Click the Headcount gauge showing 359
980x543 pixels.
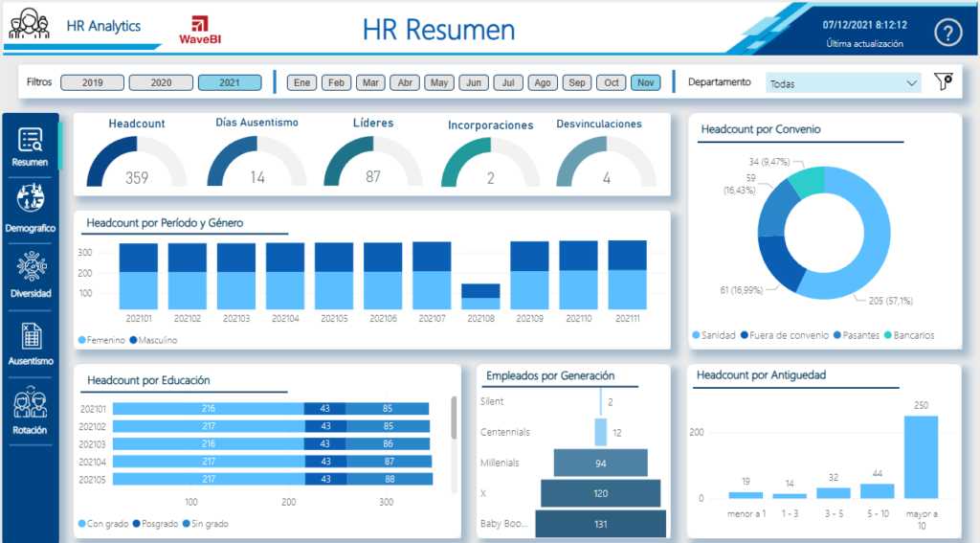[136, 162]
